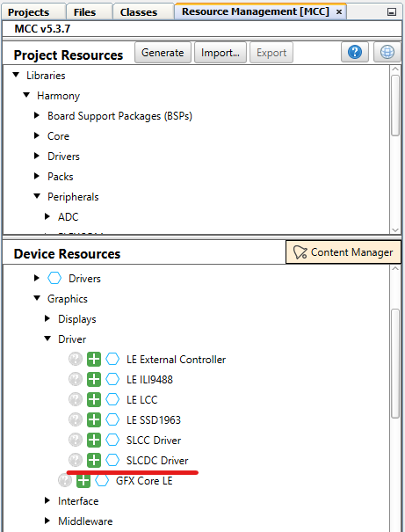Viewport: 405px width, 532px height.
Task: Expand the Middleware node
Action: click(47, 521)
